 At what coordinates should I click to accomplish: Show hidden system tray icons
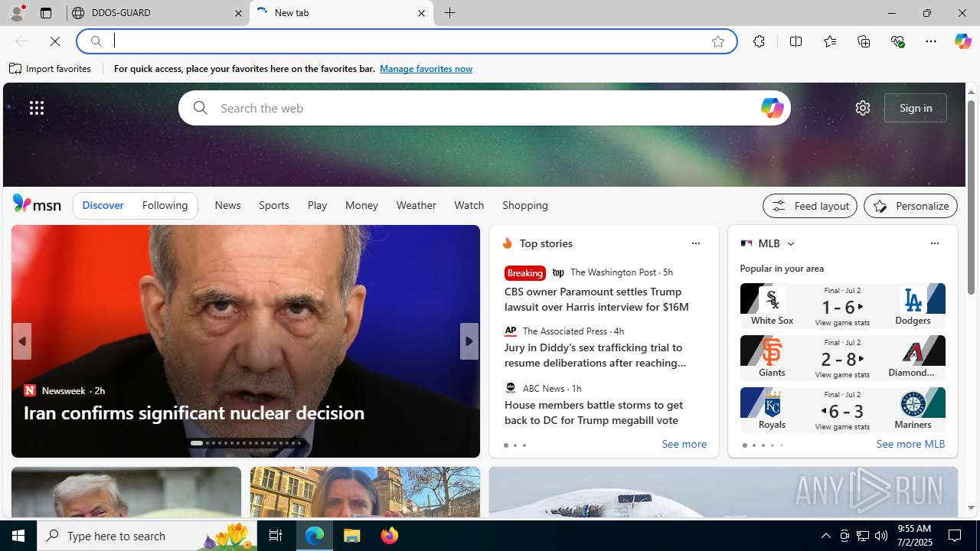click(x=825, y=536)
